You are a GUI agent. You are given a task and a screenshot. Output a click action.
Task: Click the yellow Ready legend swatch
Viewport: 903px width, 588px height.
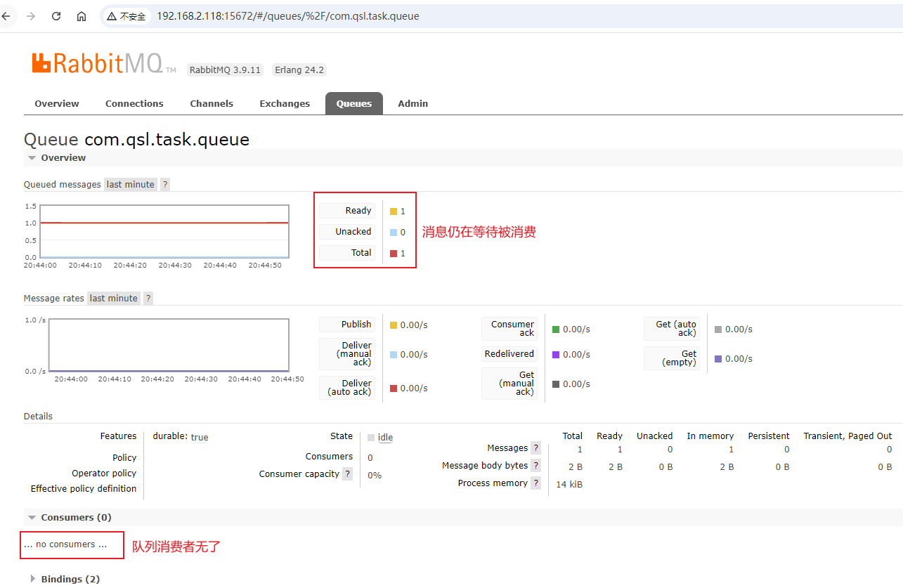[x=394, y=211]
